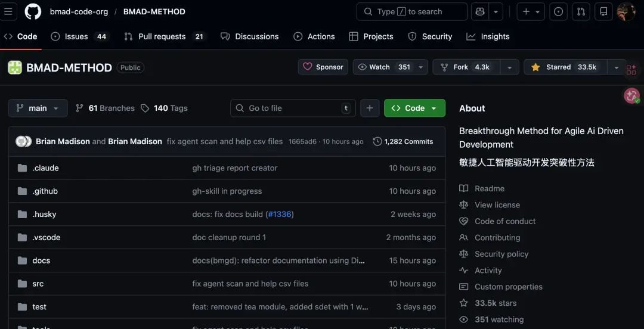This screenshot has width=644, height=329.
Task: Expand the Copilot dropdown arrow
Action: [496, 11]
